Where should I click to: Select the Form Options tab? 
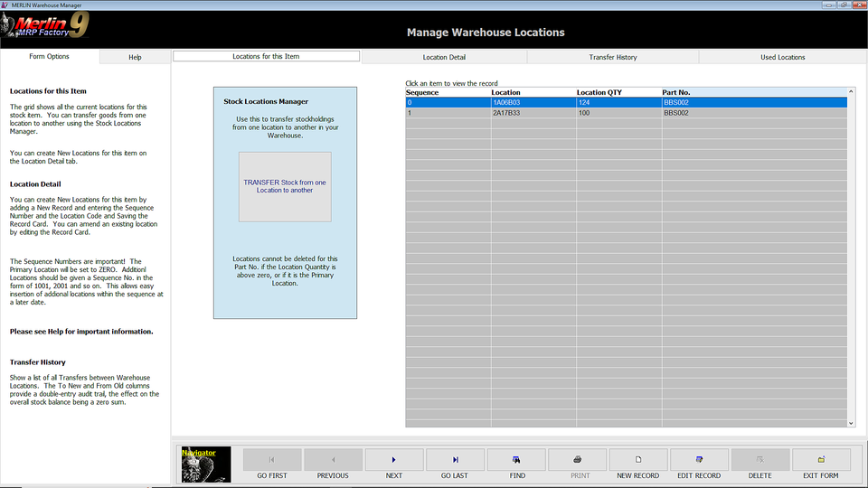pos(49,56)
